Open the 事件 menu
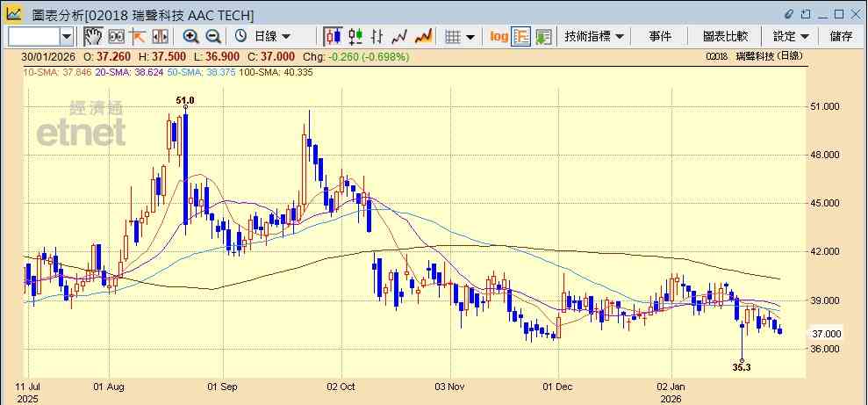868x405 pixels. pos(660,37)
